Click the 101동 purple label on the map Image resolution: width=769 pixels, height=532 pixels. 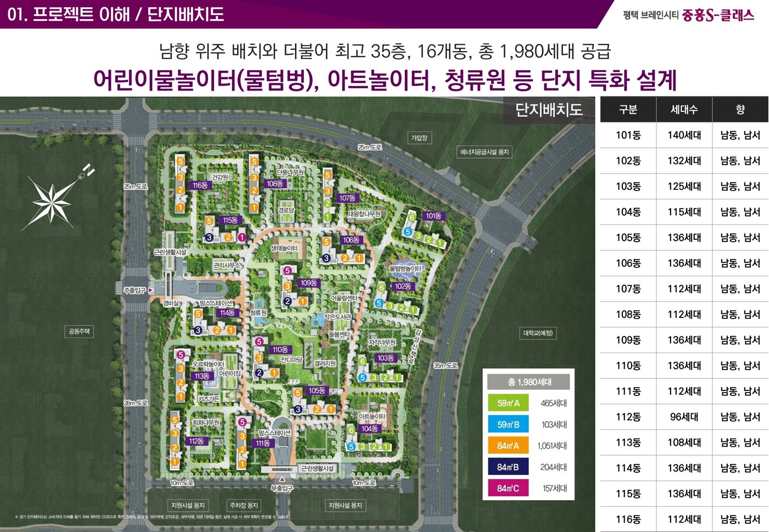(x=433, y=216)
